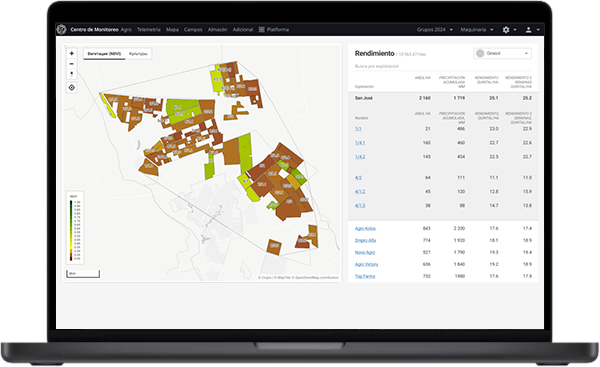
Task: Open the Mapa menu
Action: tap(172, 29)
